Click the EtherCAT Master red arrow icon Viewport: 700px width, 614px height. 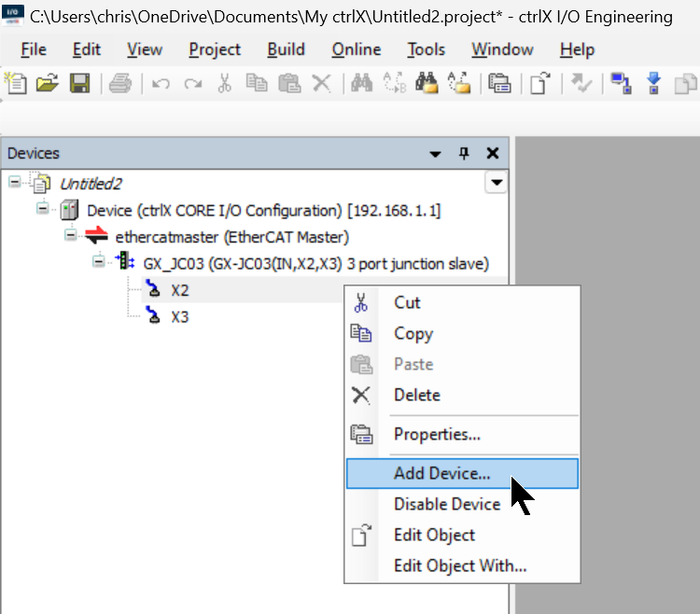[x=97, y=236]
